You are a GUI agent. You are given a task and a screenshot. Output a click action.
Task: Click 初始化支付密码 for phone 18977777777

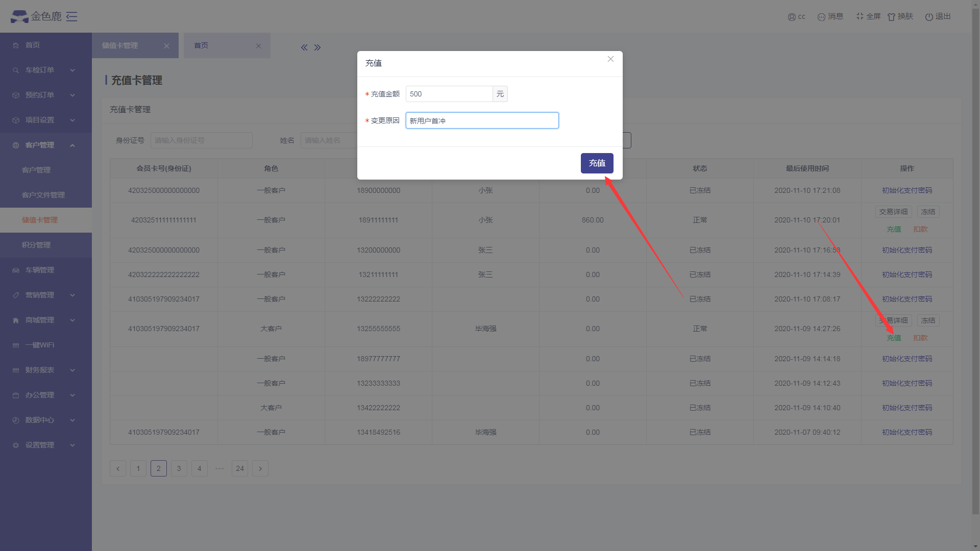907,359
